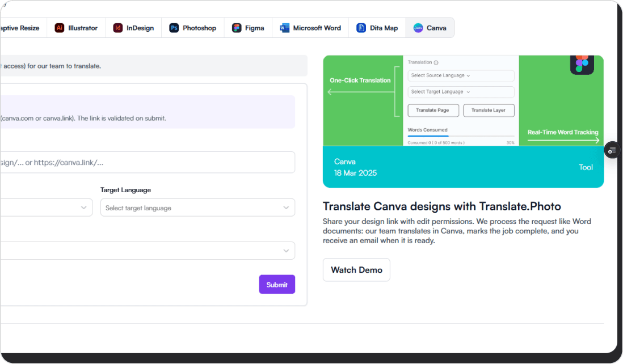Open the Microsoft Word tab
Screen dimensions: 623x364
pos(310,28)
